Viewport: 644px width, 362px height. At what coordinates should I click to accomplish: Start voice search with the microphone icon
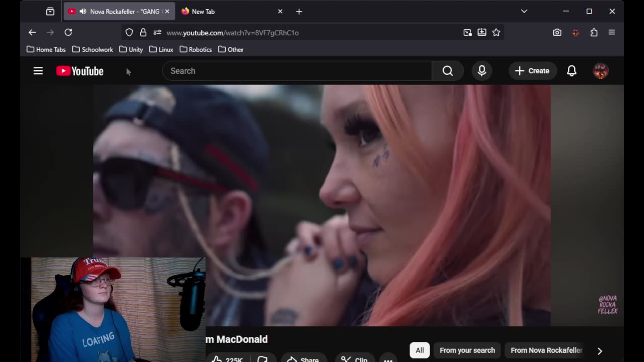click(481, 71)
